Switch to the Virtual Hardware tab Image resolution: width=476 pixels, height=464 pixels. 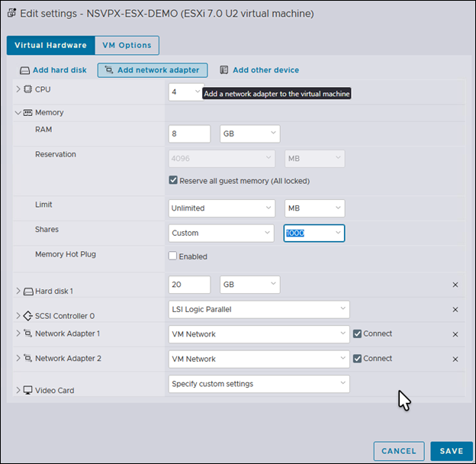point(50,45)
